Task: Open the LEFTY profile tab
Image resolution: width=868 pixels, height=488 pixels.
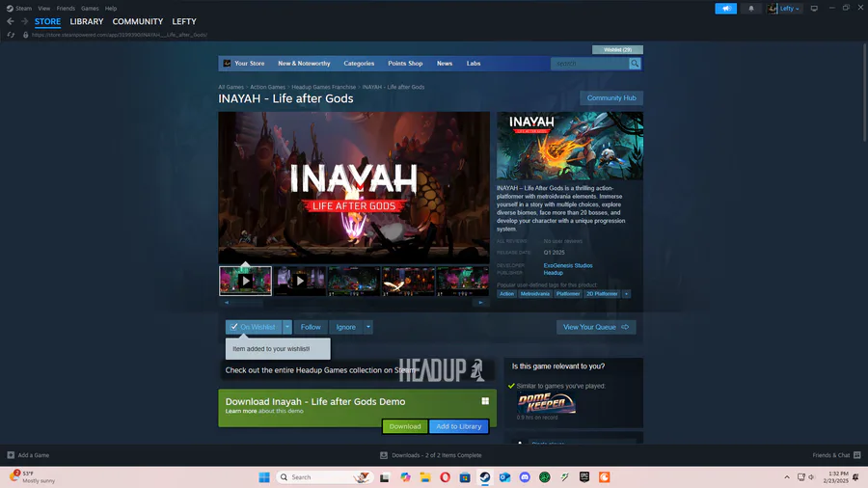Action: [184, 21]
